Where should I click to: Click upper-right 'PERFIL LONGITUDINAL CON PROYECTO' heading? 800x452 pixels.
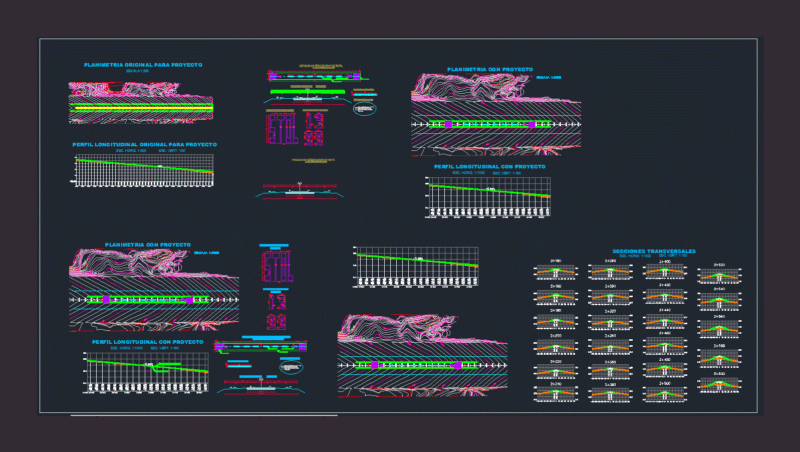pyautogui.click(x=489, y=167)
